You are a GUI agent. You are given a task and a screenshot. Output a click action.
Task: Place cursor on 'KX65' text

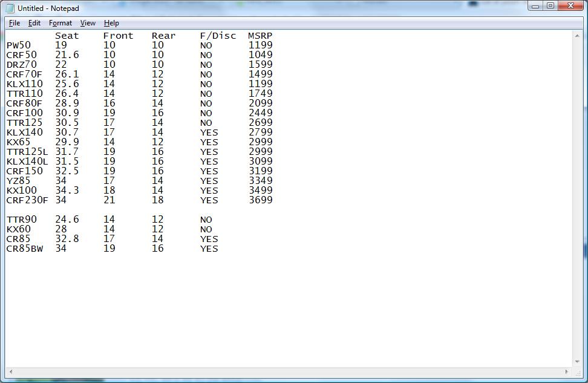pos(18,142)
